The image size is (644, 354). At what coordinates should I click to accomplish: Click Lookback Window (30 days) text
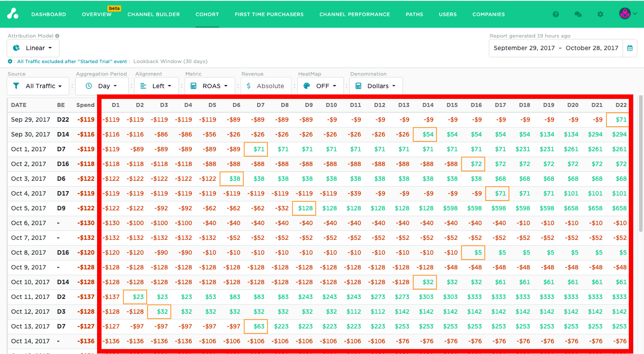pos(170,61)
